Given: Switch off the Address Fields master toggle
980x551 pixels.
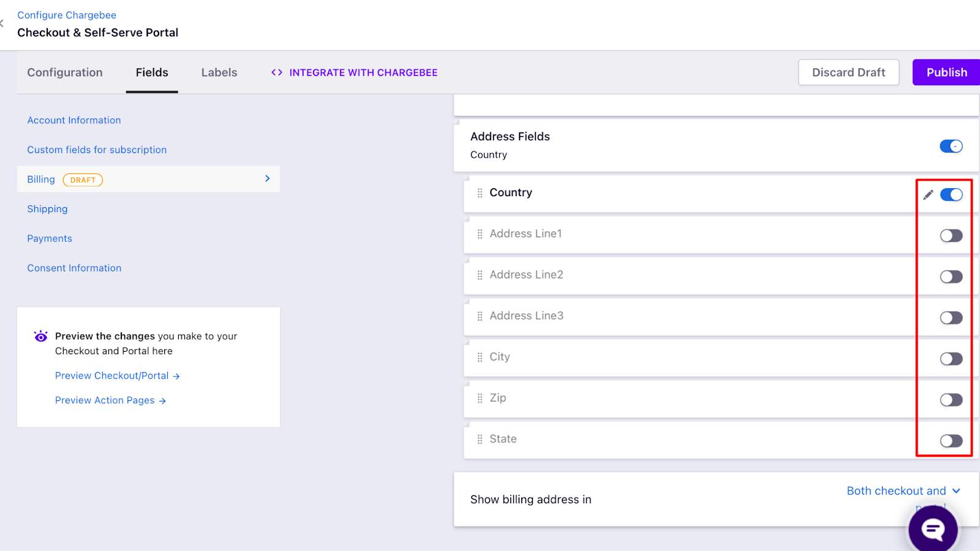Looking at the screenshot, I should tap(951, 146).
